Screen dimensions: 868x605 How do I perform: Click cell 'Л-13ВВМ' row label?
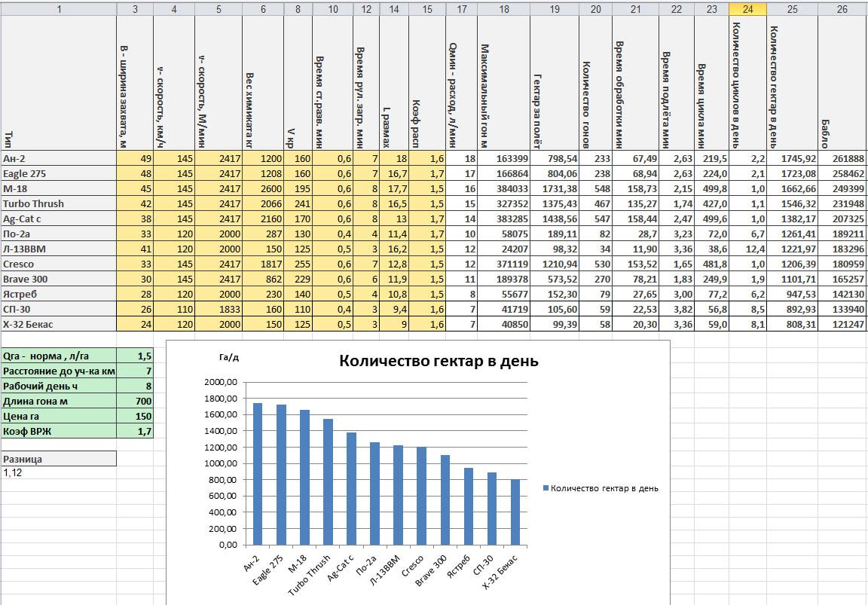tap(59, 249)
